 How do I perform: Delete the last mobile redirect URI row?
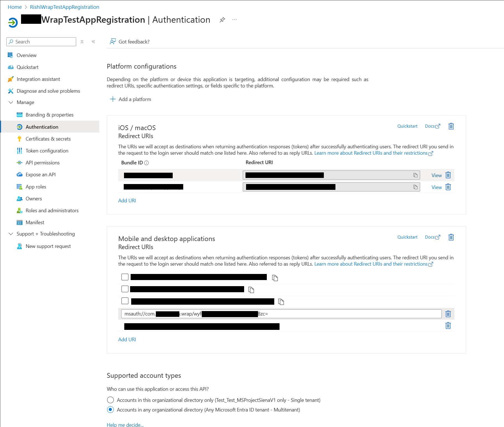(x=448, y=326)
